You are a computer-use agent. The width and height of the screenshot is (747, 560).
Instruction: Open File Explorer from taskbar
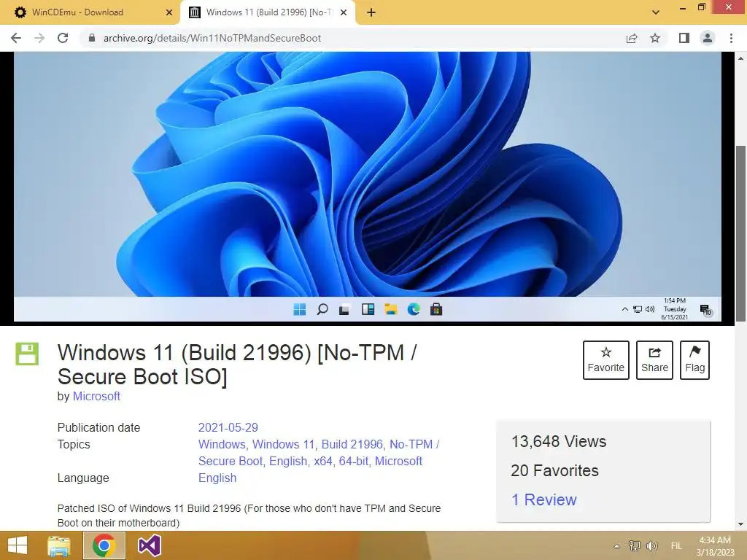[x=59, y=545]
